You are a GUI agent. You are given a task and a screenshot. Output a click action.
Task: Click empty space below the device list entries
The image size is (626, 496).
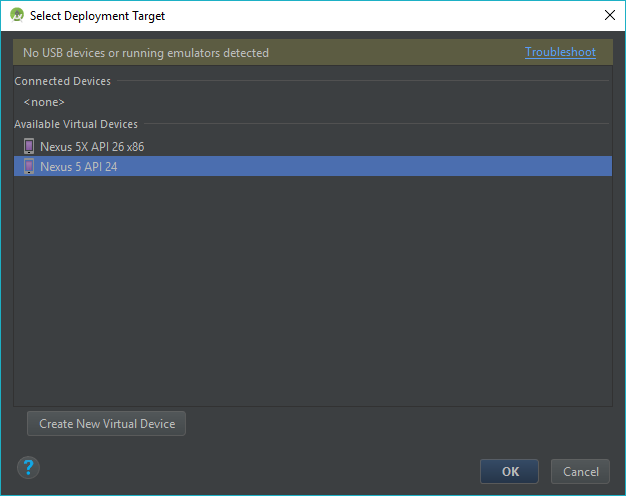pyautogui.click(x=312, y=290)
